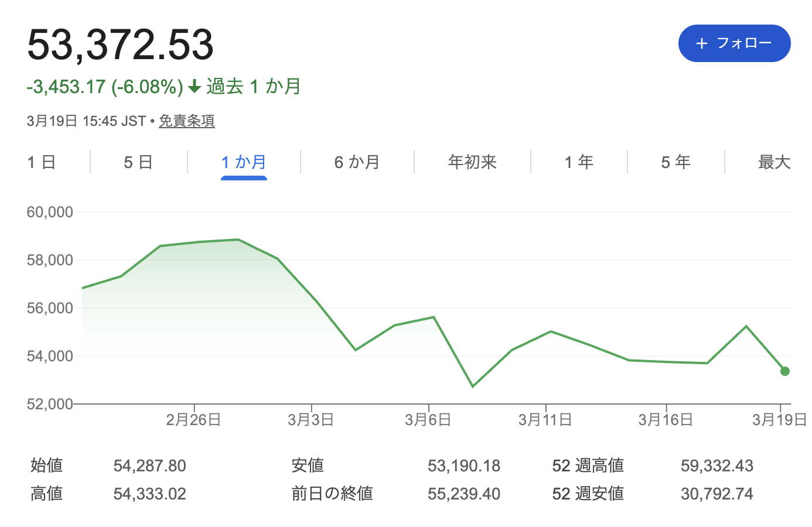Screen dimensions: 812x527
Task: Select the 年初来 year-to-date tab
Action: pos(472,162)
